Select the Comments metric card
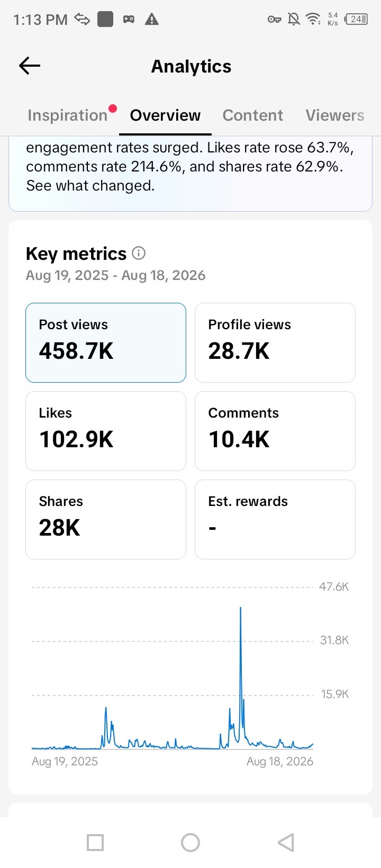Viewport: 381px width, 868px height. pyautogui.click(x=275, y=431)
